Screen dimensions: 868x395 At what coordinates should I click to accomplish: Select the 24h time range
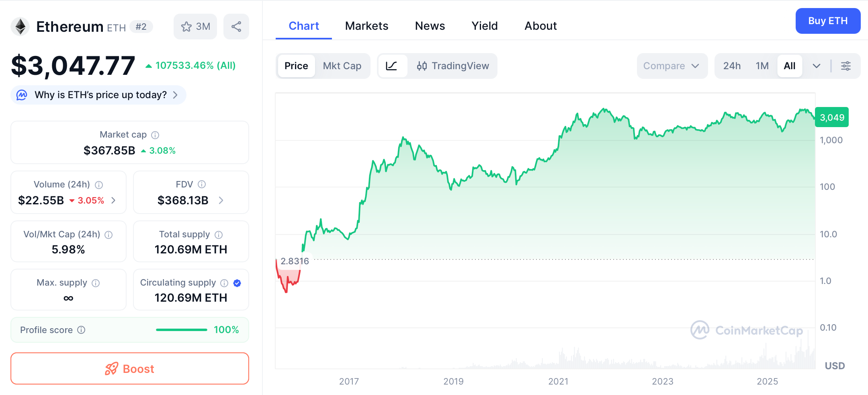tap(732, 66)
